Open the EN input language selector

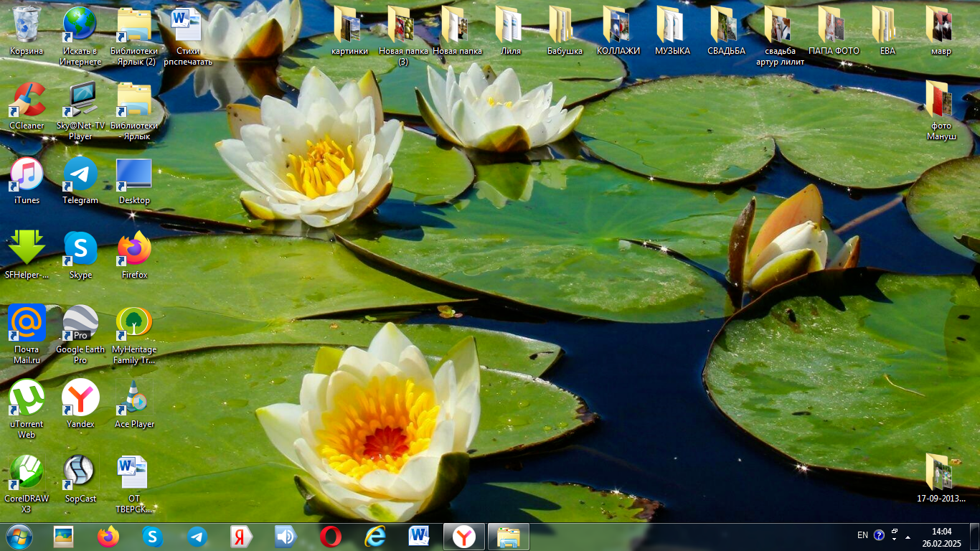862,535
